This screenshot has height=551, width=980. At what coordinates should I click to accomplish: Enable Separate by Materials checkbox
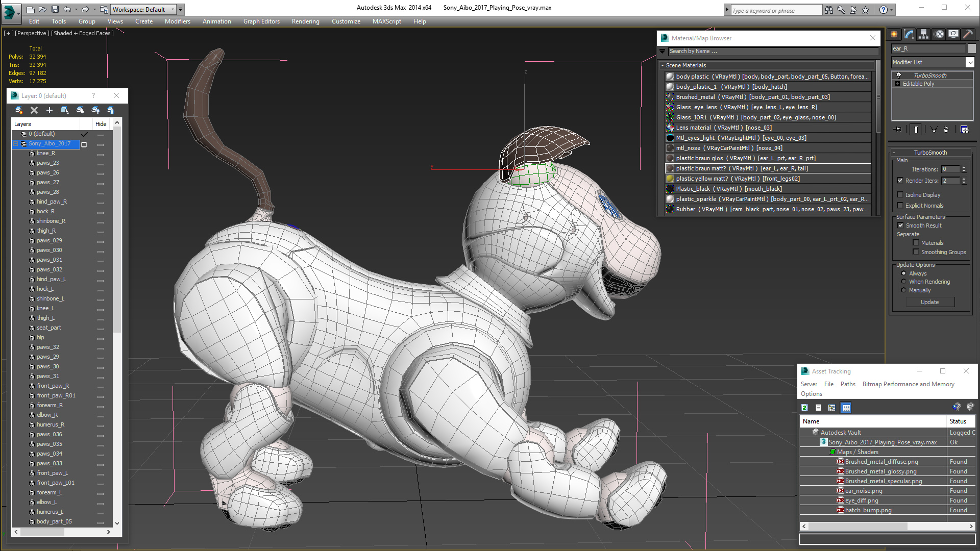pyautogui.click(x=916, y=243)
